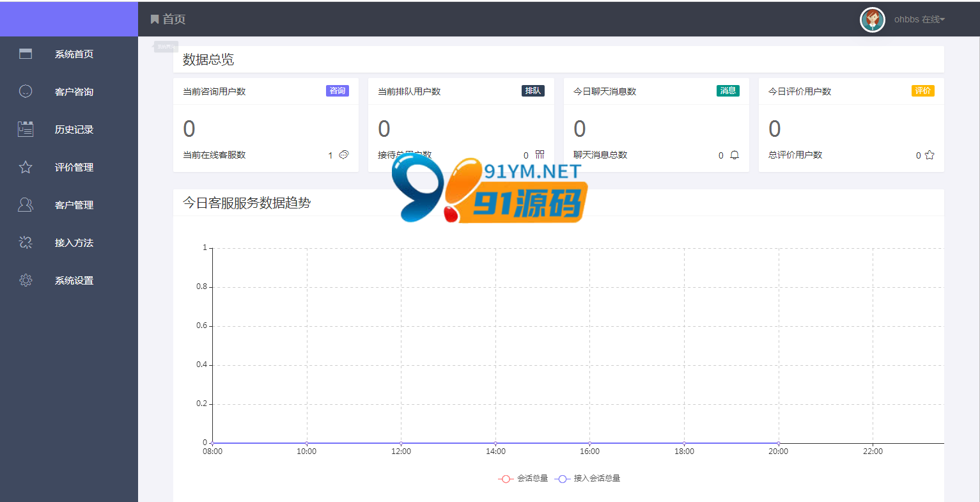Click the grid icon in the 当前排队用户数 card
The image size is (980, 502).
[x=540, y=155]
